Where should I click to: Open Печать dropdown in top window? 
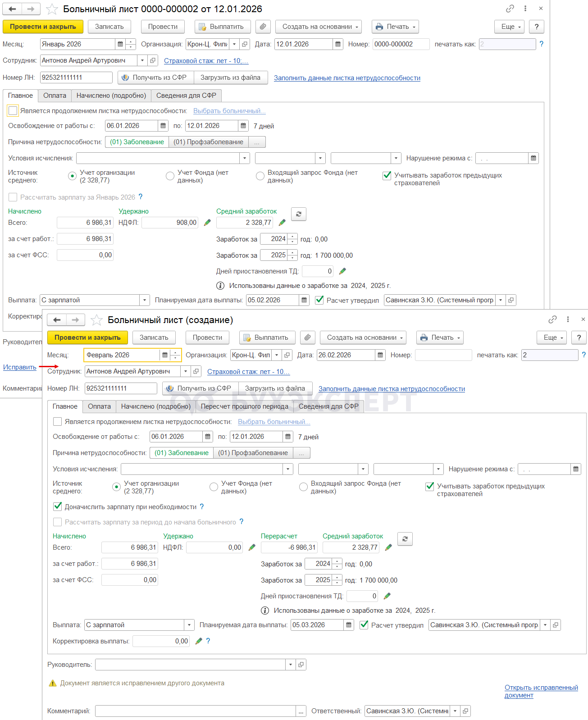point(395,27)
